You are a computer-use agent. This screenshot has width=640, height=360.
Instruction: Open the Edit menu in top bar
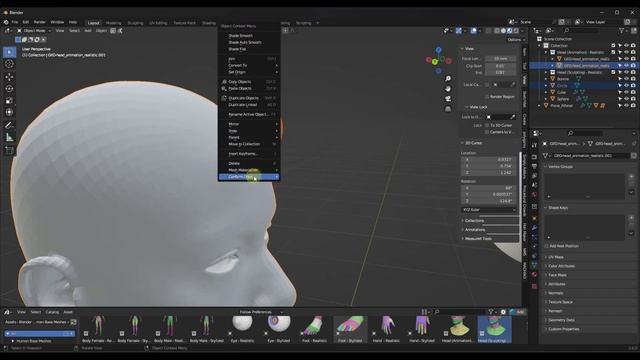pyautogui.click(x=26, y=22)
